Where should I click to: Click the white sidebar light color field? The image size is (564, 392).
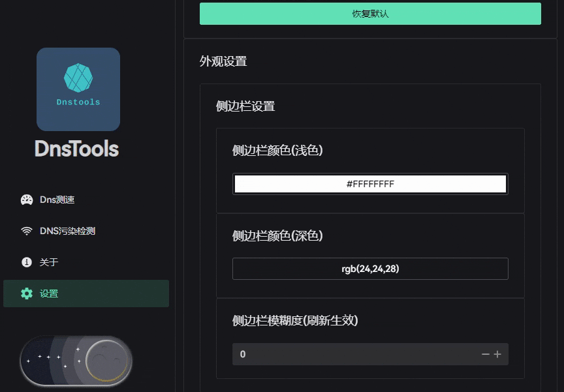click(x=370, y=184)
